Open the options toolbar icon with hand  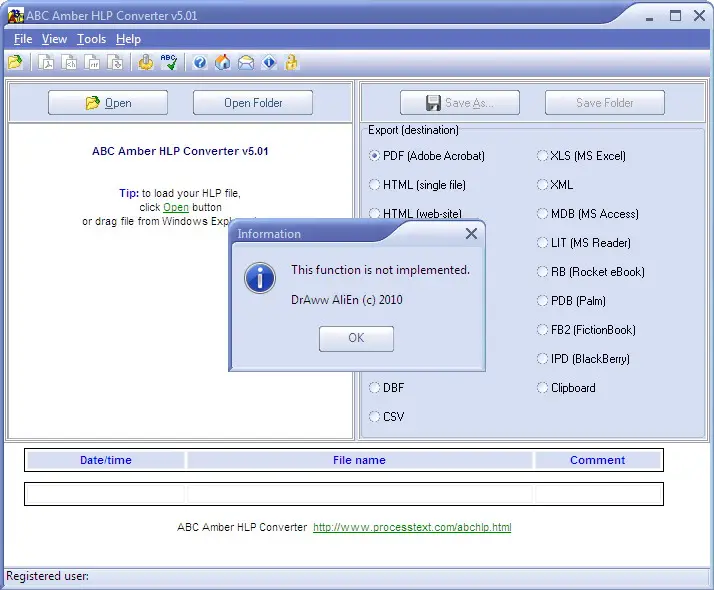tap(146, 62)
